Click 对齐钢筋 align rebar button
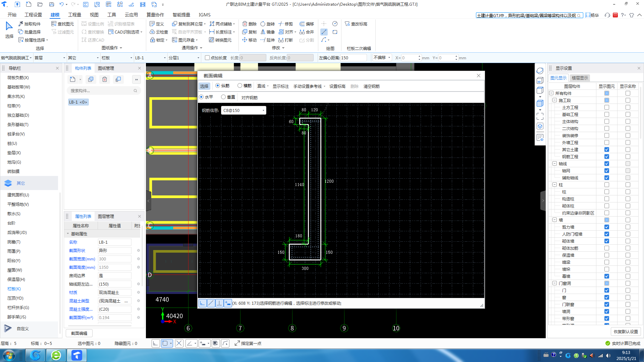This screenshot has height=362, width=644. point(250,98)
